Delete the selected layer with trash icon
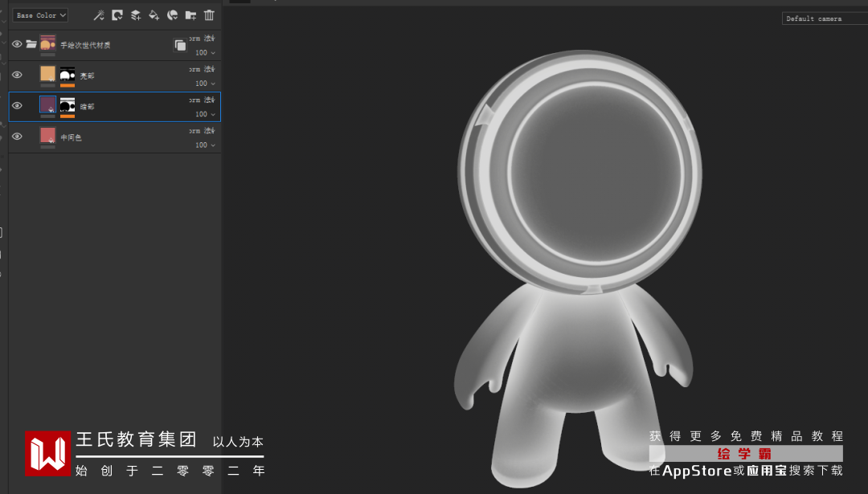Image resolution: width=868 pixels, height=494 pixels. (x=209, y=15)
